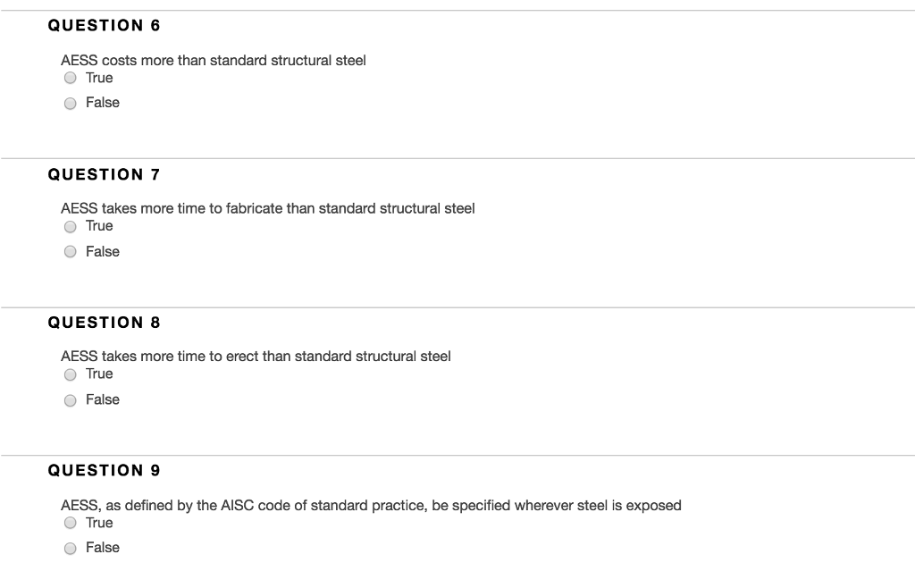The width and height of the screenshot is (915, 588).
Task: Click the True label under Question 6
Action: tap(98, 78)
